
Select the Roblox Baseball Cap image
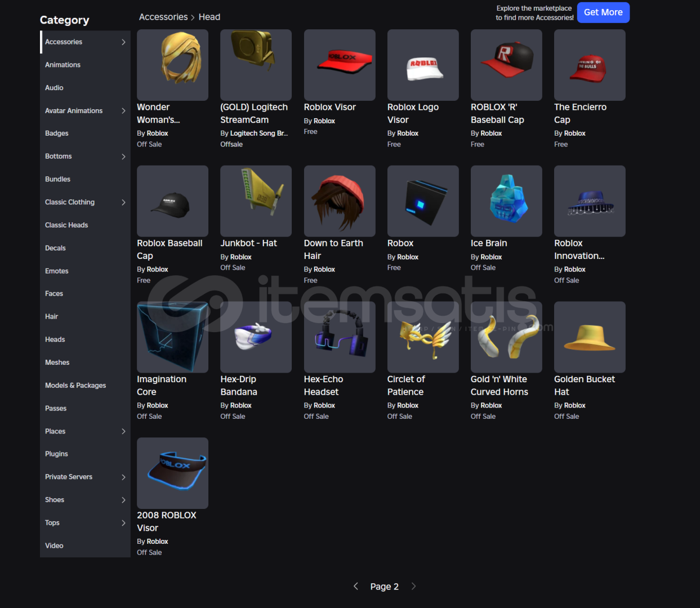point(172,201)
